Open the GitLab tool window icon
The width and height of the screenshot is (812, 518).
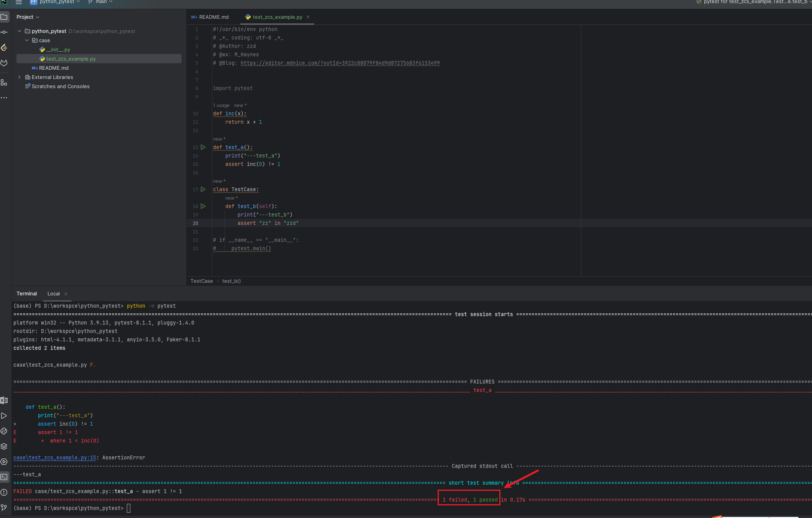pos(4,63)
